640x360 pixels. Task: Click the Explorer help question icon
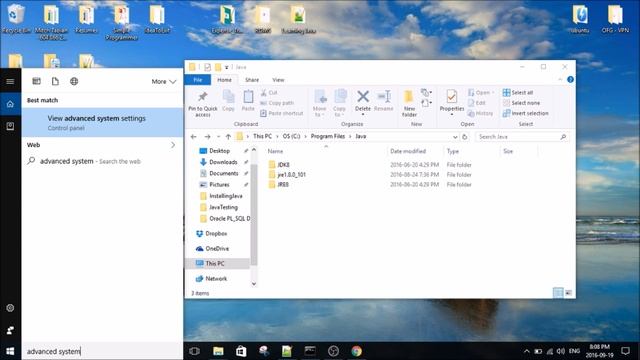(x=570, y=80)
